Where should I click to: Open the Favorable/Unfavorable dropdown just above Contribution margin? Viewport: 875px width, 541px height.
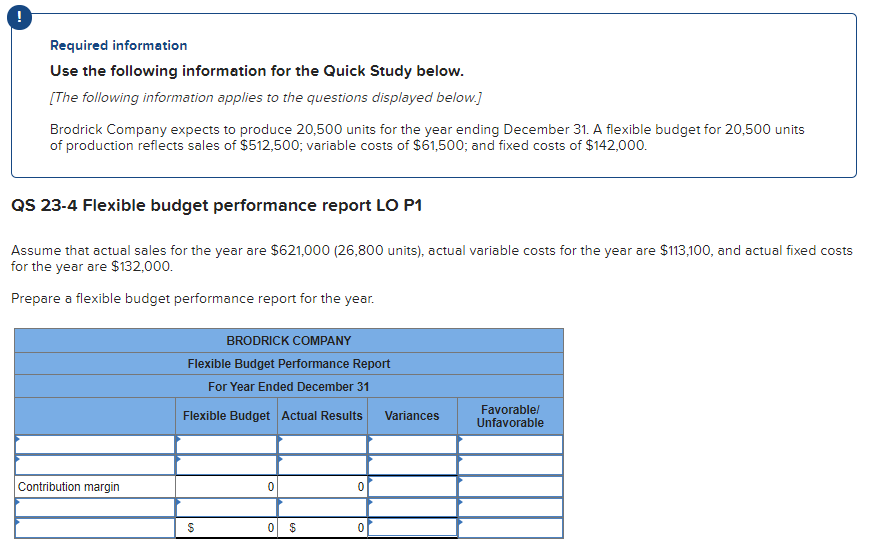click(510, 465)
